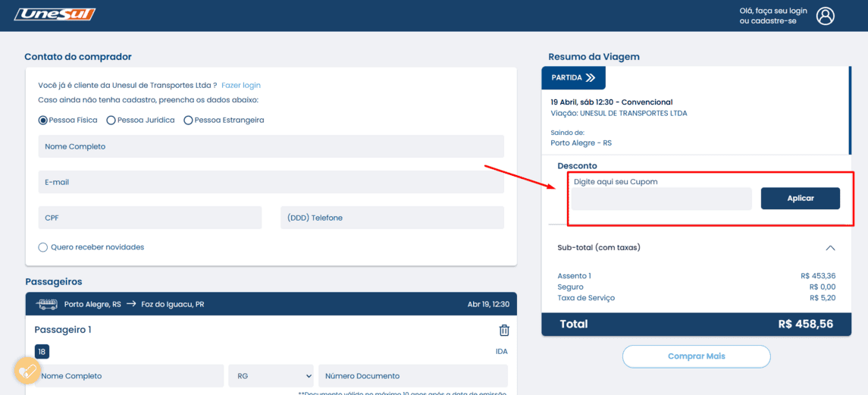Click the PARTIDA double-arrow tab

574,77
